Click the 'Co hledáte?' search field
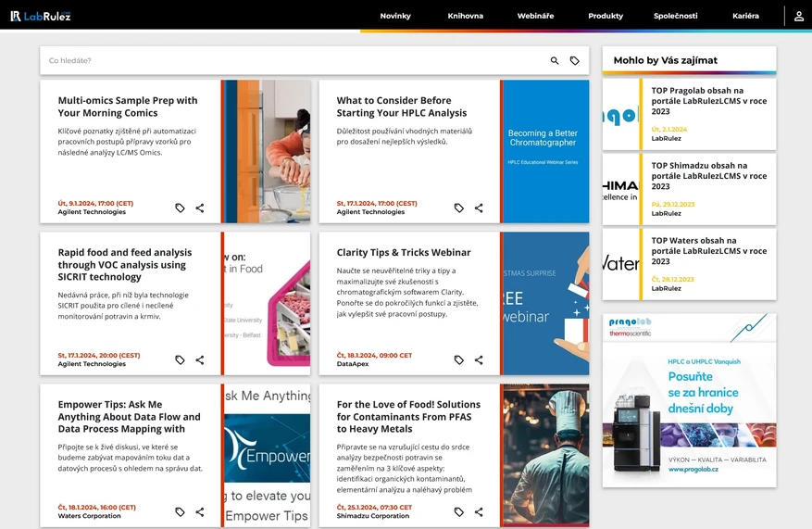 (293, 60)
